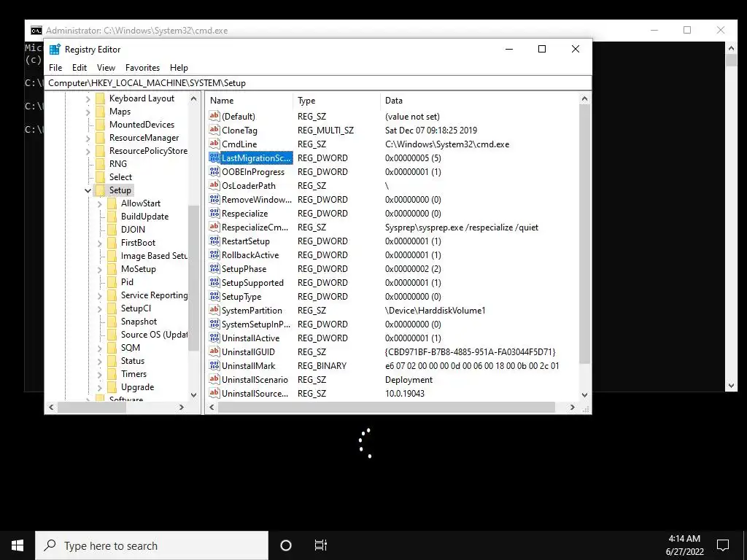Expand the MoSetup subkey

pyautogui.click(x=99, y=270)
